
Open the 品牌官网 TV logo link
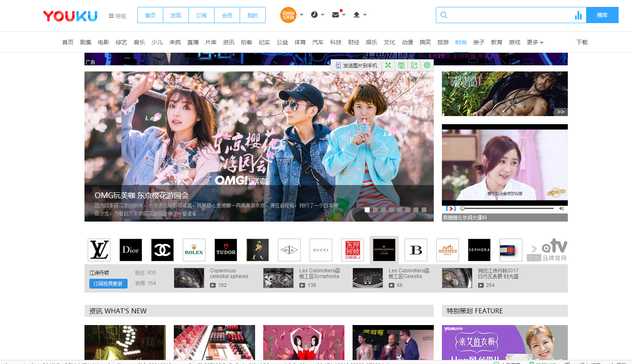click(x=554, y=250)
